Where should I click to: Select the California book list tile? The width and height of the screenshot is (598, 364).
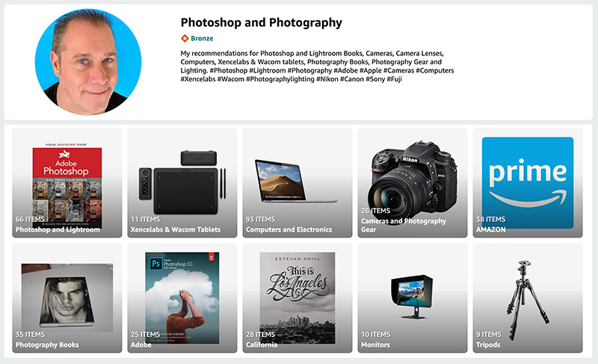298,298
